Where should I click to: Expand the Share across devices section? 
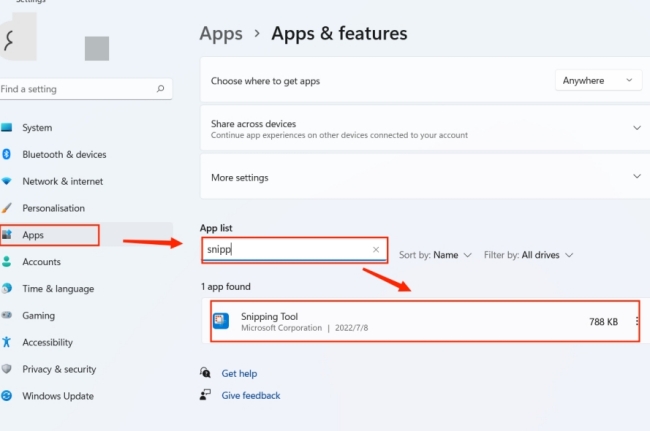[637, 128]
